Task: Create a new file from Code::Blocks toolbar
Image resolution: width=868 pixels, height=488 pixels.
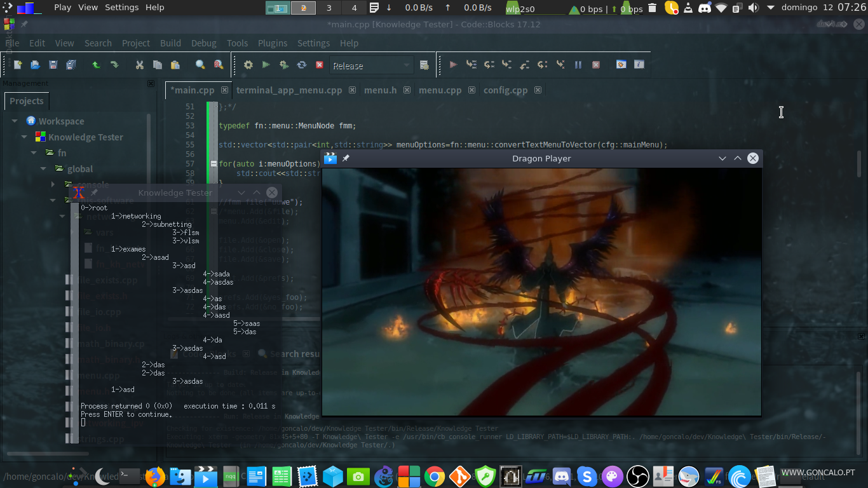Action: tap(18, 65)
